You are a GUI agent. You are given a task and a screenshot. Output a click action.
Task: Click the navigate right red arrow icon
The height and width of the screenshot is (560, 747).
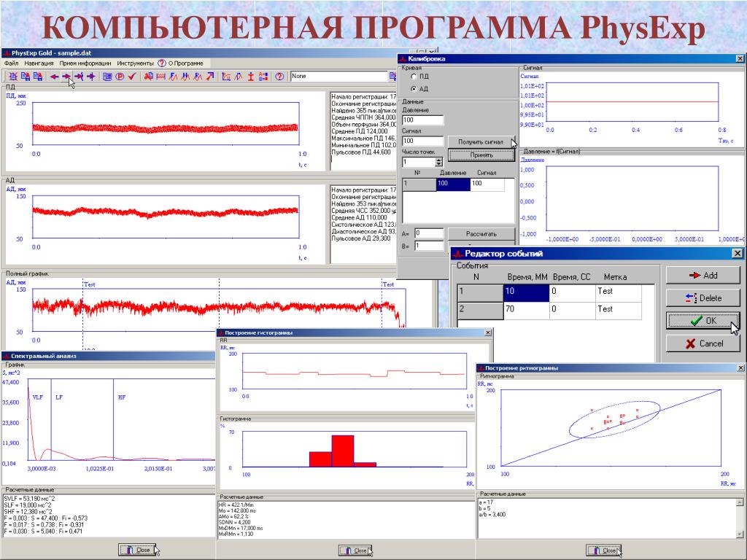[x=66, y=76]
